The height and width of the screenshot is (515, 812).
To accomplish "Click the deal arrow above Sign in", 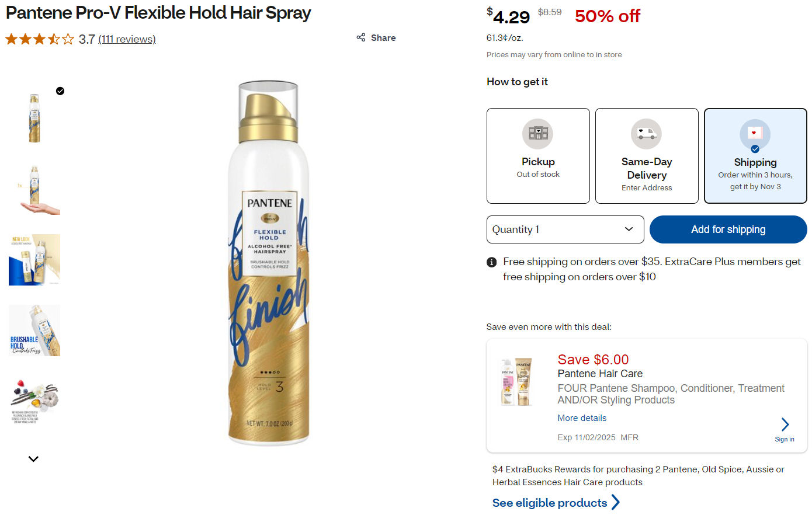I will click(785, 424).
